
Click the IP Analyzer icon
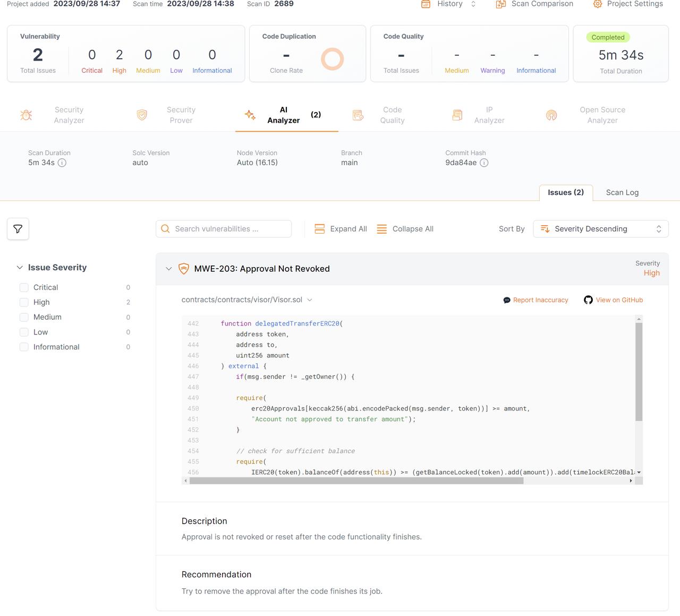tap(457, 115)
